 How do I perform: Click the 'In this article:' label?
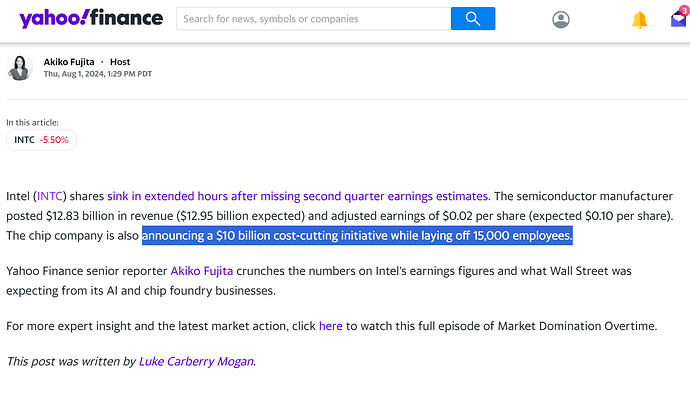(32, 122)
